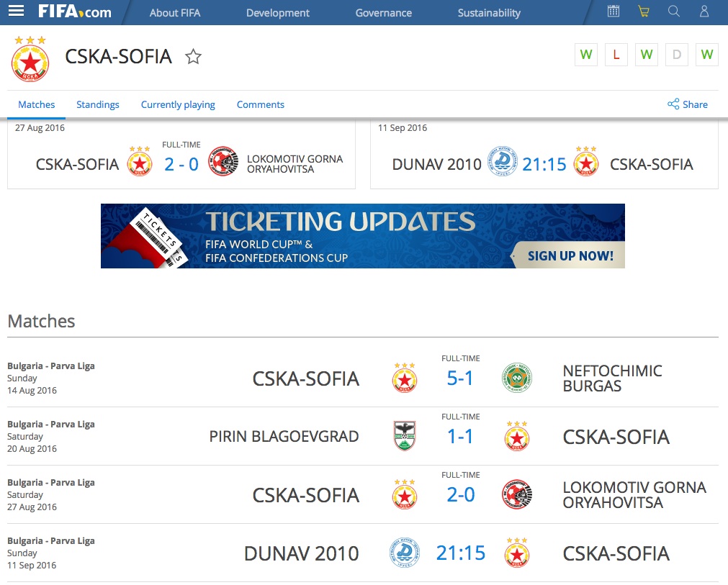Screen dimensions: 728x585
Task: Click the large CSKA-Sofia club crest
Action: point(30,60)
